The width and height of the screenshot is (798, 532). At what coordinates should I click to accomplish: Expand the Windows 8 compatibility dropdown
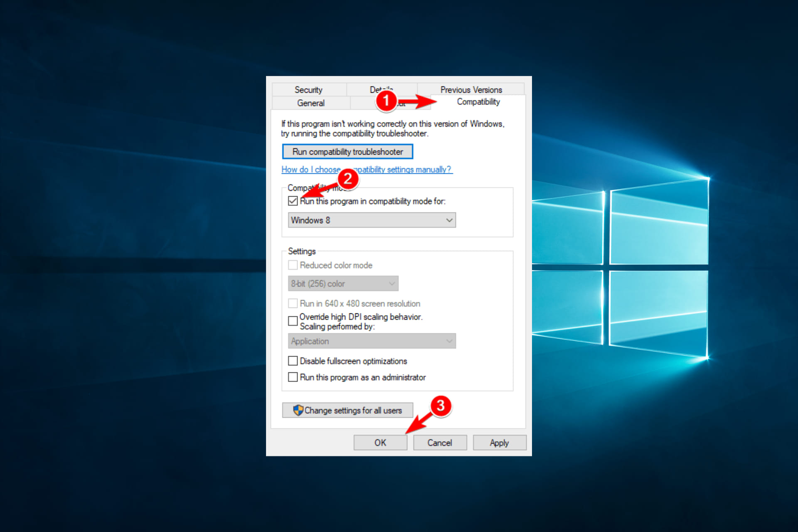pos(372,220)
